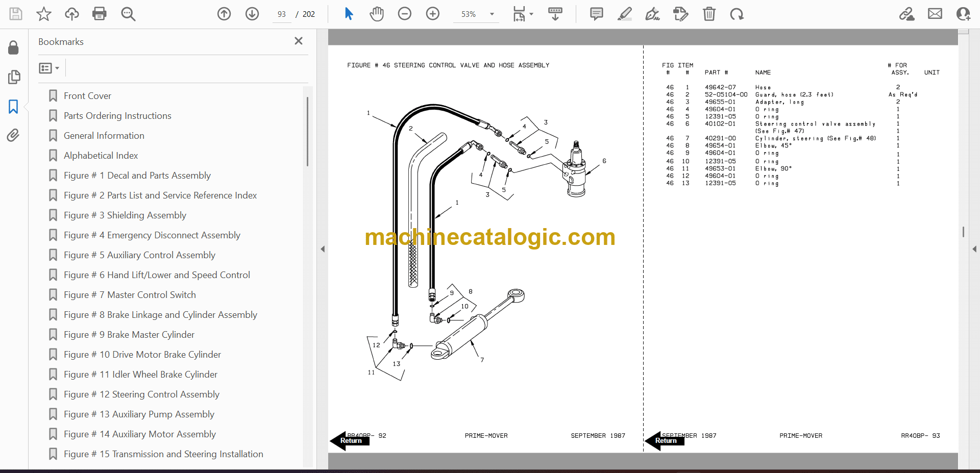Add the document to favorites with star icon
This screenshot has height=473, width=980.
(x=44, y=14)
